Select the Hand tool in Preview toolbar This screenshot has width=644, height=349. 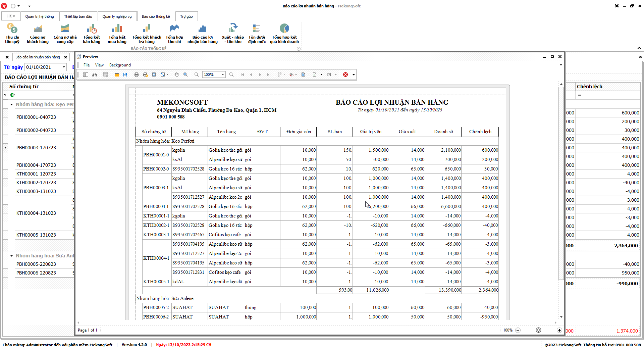point(177,74)
